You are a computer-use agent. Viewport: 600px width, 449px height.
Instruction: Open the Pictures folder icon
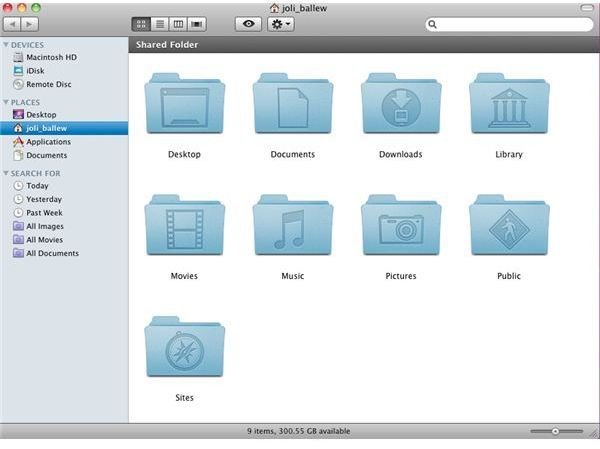tap(401, 225)
